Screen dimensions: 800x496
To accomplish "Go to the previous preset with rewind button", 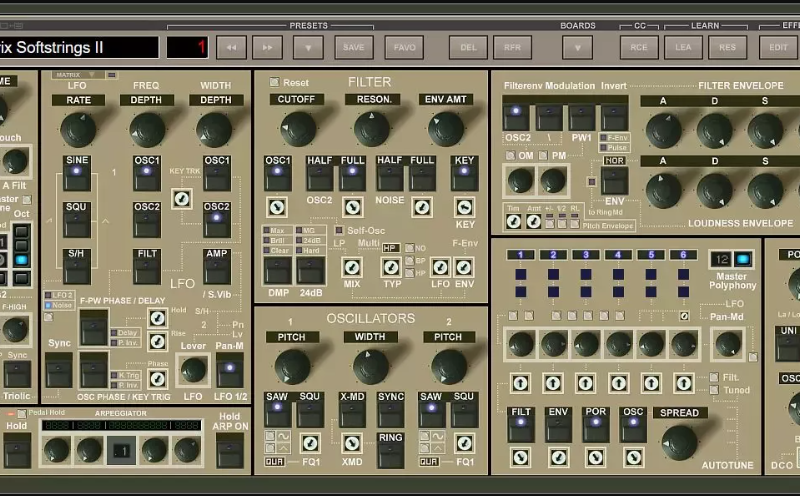I will pos(231,47).
